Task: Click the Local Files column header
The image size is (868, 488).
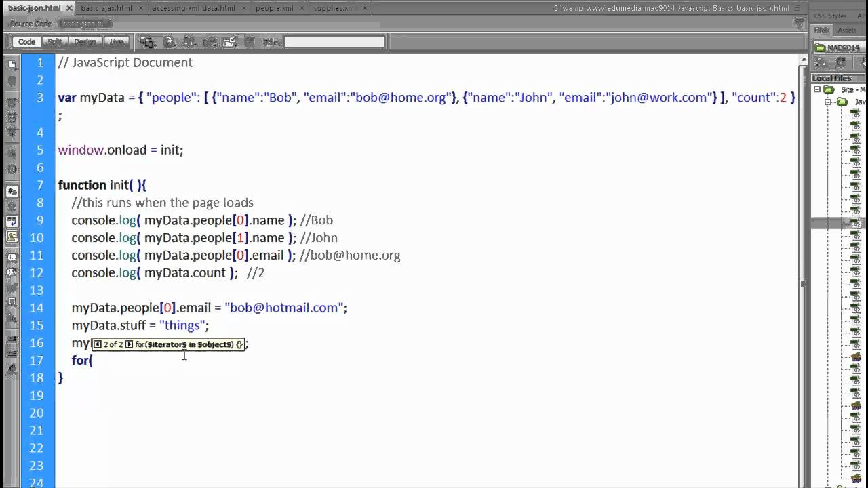Action: point(840,78)
